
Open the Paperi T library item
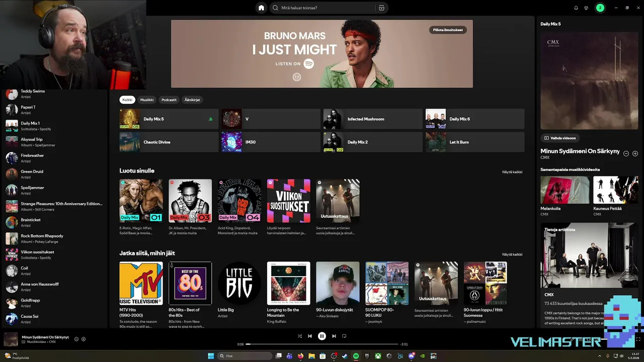tap(55, 110)
